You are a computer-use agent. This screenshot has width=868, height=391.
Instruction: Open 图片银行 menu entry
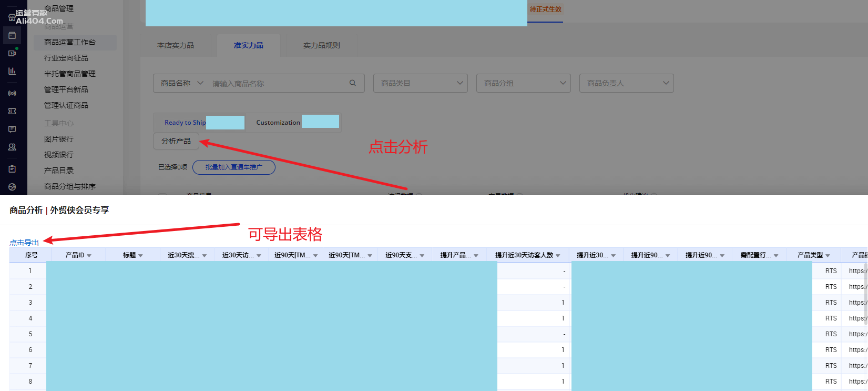(59, 139)
